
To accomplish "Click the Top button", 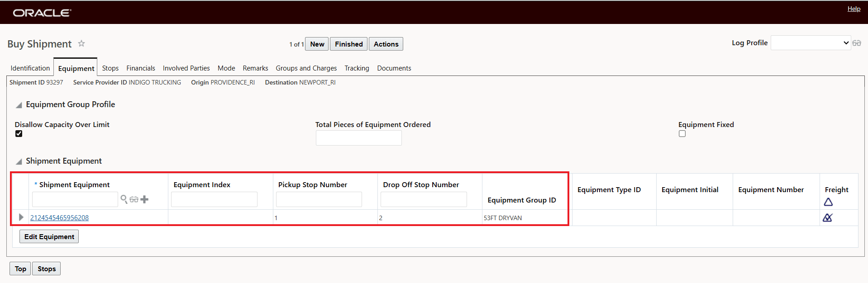I will click(x=20, y=269).
